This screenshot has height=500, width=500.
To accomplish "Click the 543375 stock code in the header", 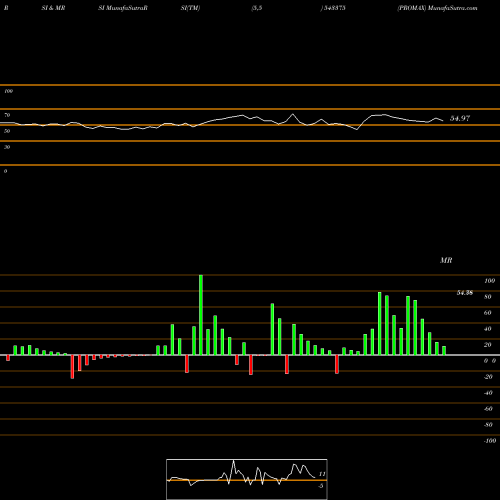I will (335, 8).
